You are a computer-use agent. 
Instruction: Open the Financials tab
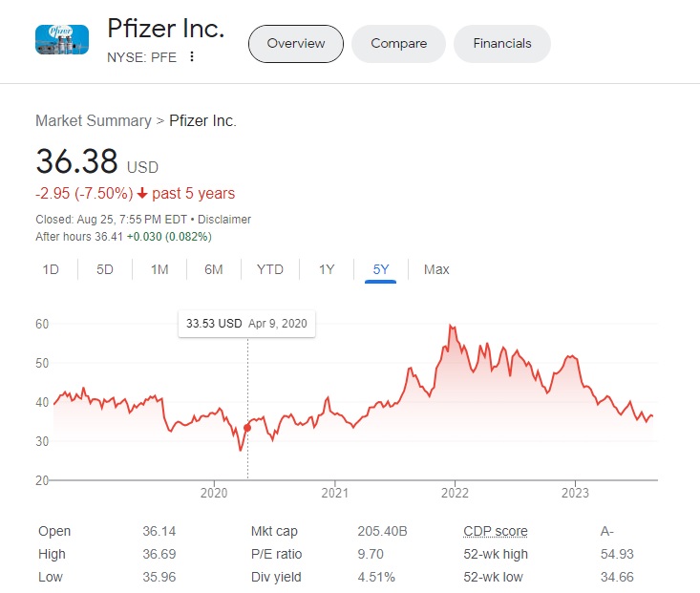(501, 44)
